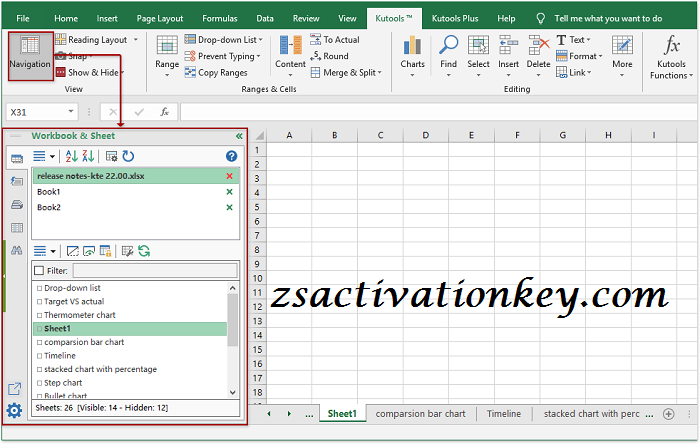
Task: Sort workbooks descending Z to A
Action: pos(88,156)
